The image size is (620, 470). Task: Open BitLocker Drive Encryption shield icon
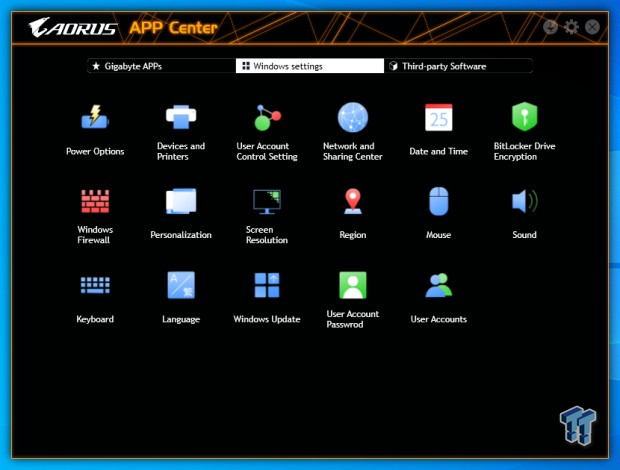click(x=524, y=117)
